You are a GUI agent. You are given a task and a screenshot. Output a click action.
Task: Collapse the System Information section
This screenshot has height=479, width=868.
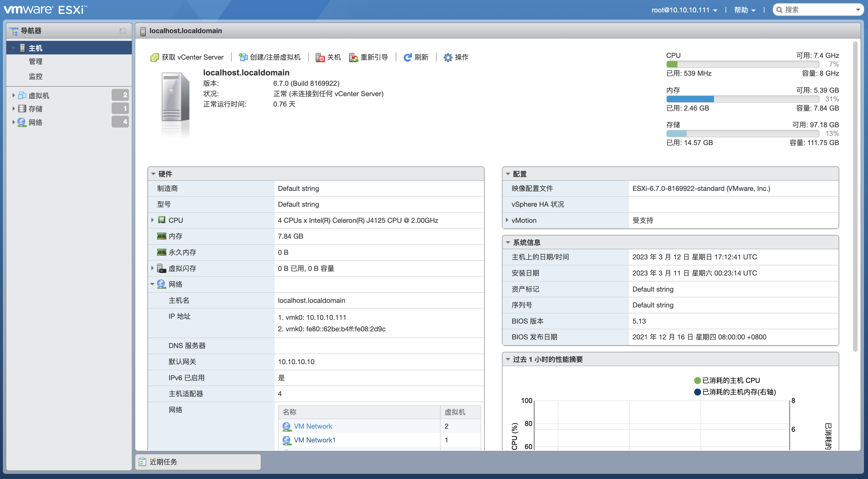click(508, 242)
